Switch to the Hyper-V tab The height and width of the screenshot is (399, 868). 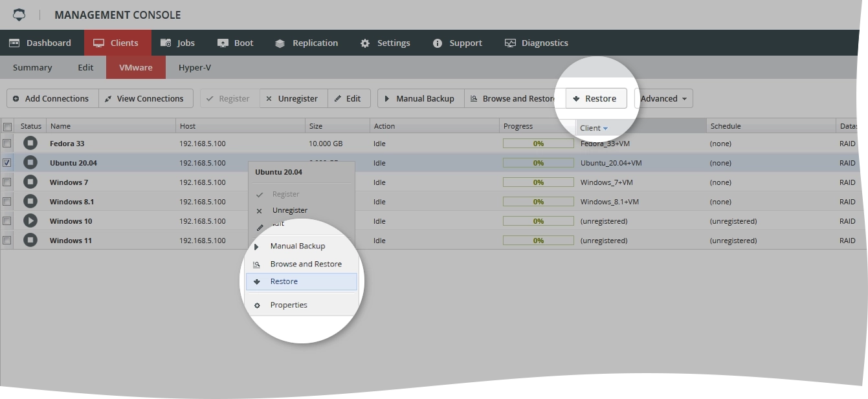(195, 67)
